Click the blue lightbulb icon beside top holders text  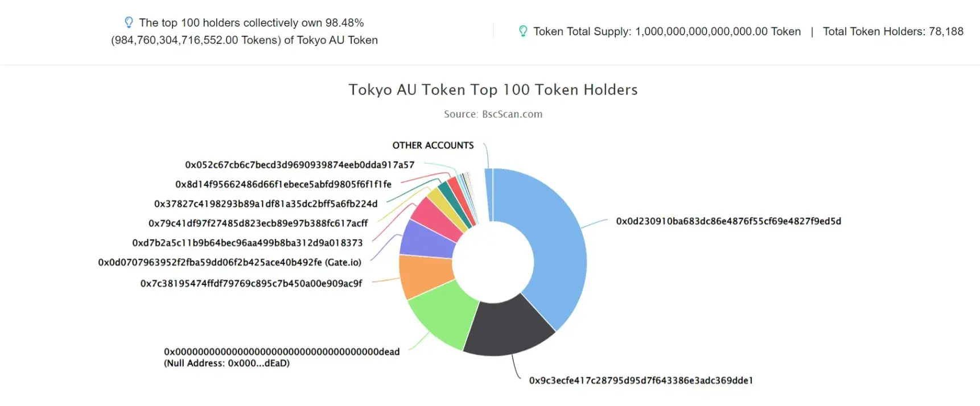(x=129, y=22)
